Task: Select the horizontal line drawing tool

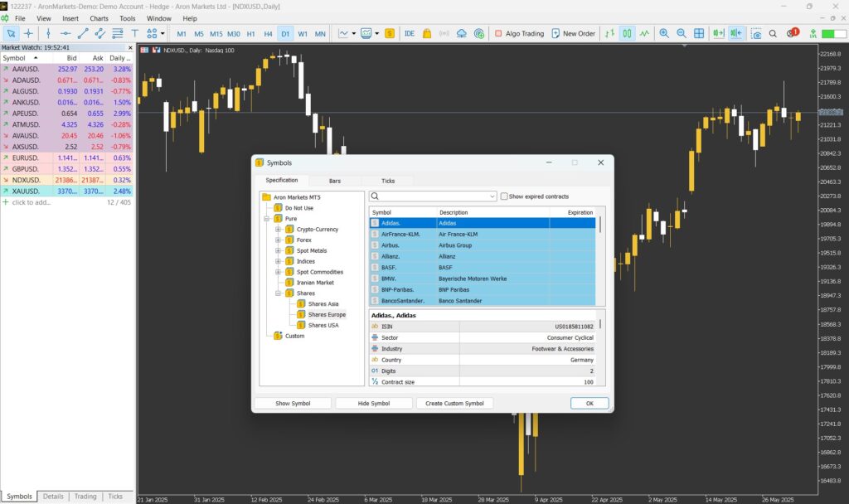Action: pos(65,33)
